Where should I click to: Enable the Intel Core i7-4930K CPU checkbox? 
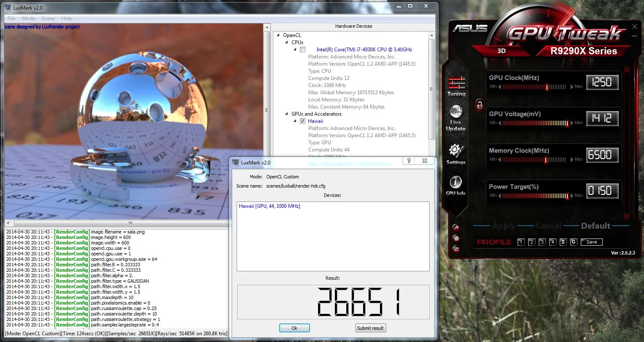click(302, 50)
